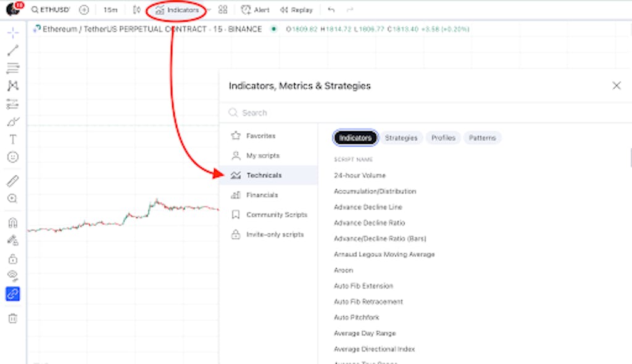
Task: Select the text annotation tool
Action: tap(12, 138)
